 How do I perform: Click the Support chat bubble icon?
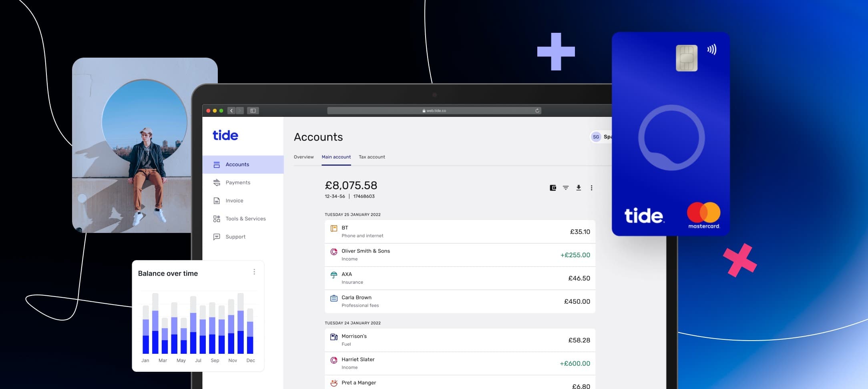[x=217, y=237]
